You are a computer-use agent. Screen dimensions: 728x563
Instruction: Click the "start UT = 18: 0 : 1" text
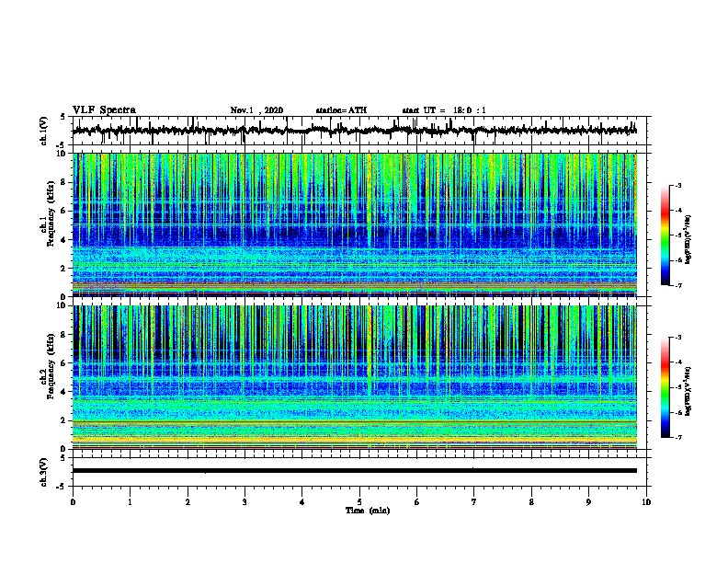click(443, 110)
